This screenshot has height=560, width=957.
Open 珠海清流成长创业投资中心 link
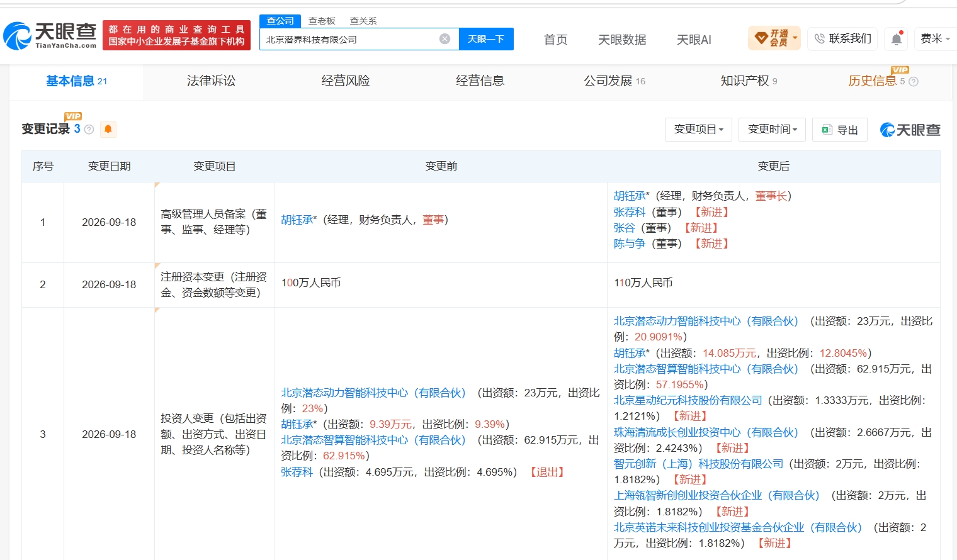[x=706, y=432]
